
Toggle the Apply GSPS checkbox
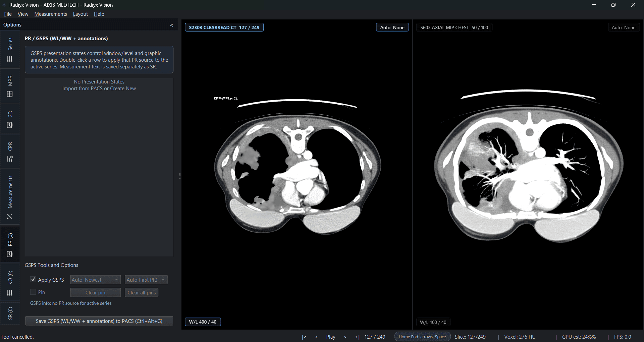pos(33,279)
